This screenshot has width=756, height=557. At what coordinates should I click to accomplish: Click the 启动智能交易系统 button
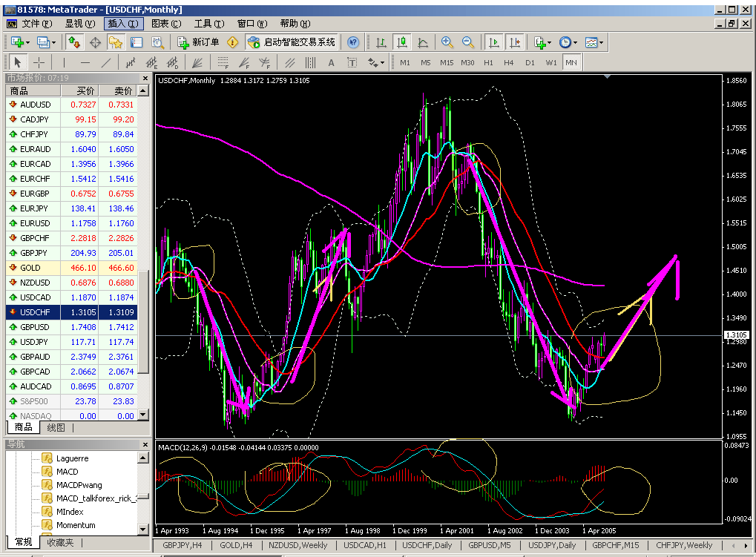(292, 43)
